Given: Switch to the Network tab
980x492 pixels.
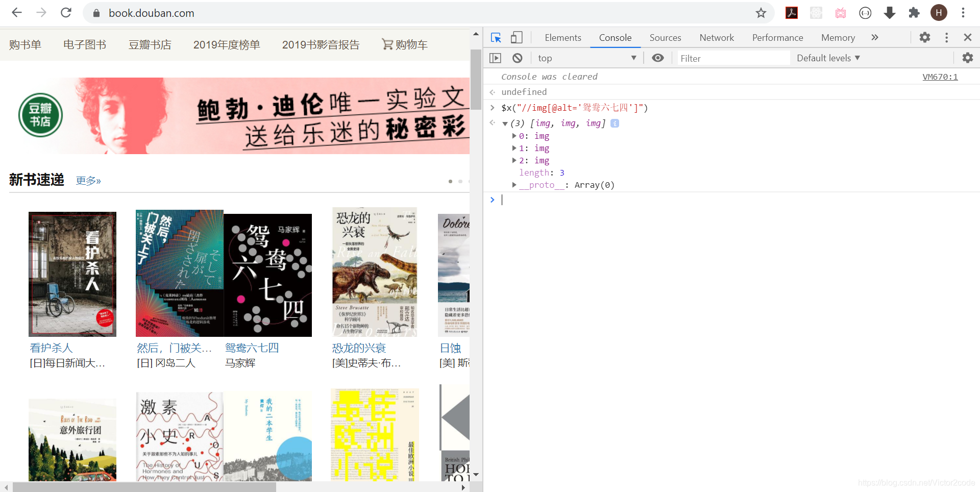Looking at the screenshot, I should tap(717, 38).
